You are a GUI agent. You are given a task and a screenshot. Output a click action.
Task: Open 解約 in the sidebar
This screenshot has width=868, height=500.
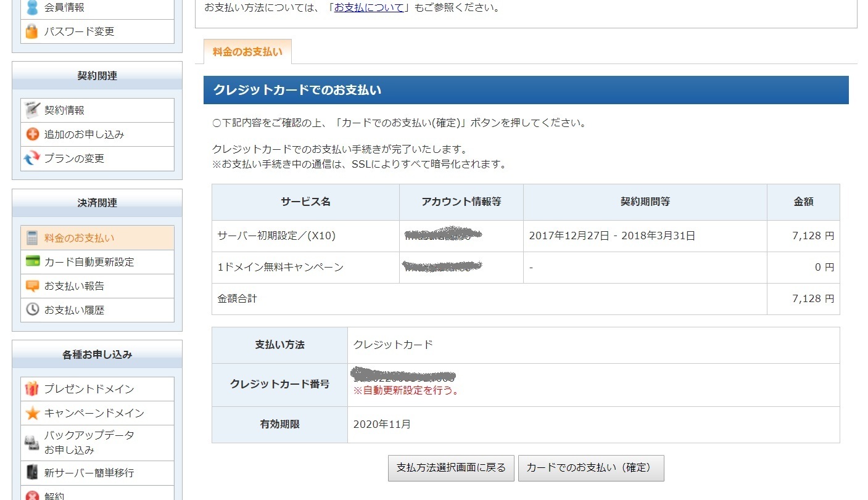click(97, 493)
